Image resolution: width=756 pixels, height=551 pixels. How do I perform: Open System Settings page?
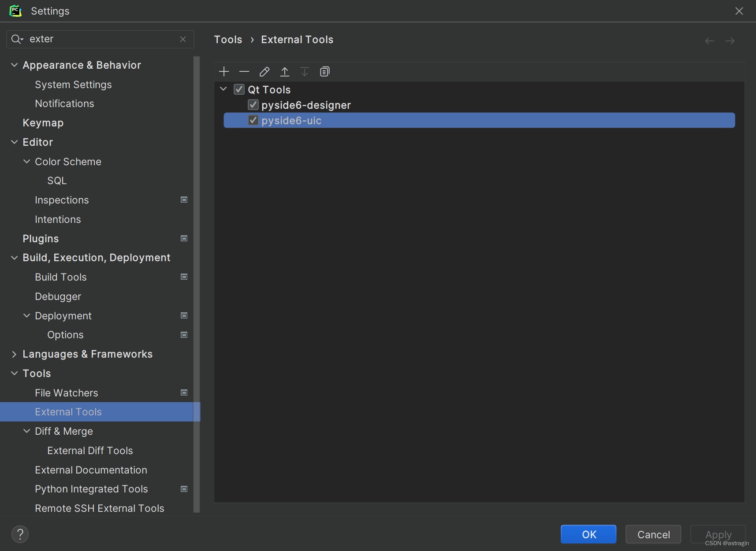tap(73, 85)
